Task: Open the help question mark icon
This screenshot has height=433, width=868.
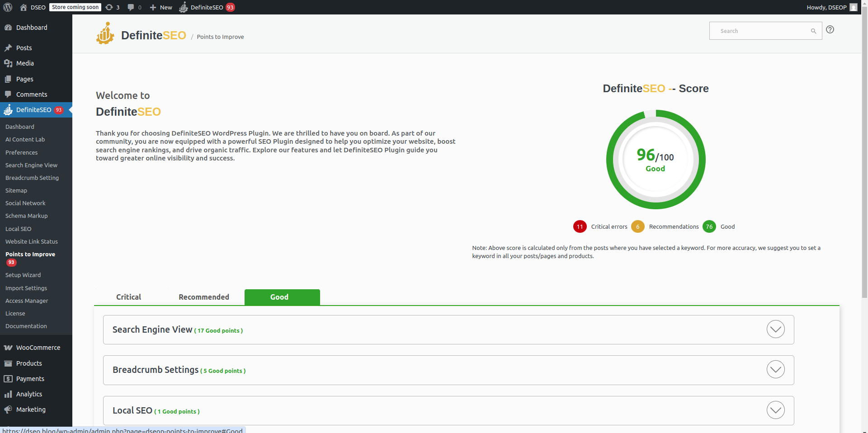Action: [x=830, y=29]
